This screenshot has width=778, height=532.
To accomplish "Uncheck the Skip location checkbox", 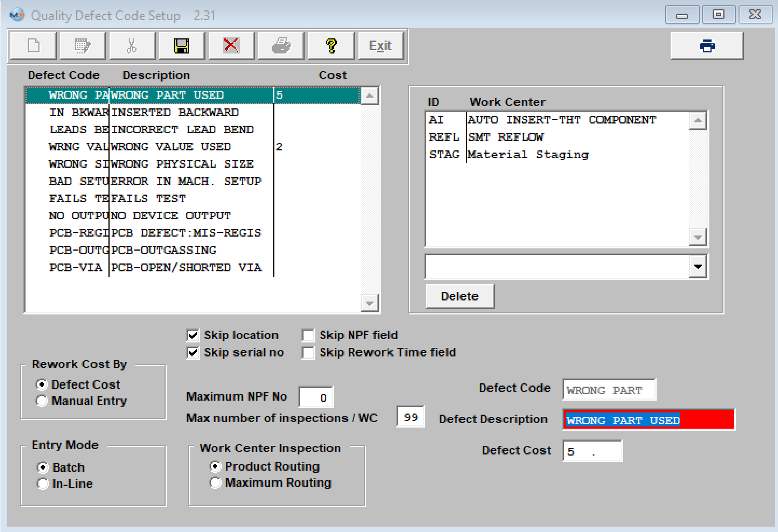I will [x=193, y=335].
